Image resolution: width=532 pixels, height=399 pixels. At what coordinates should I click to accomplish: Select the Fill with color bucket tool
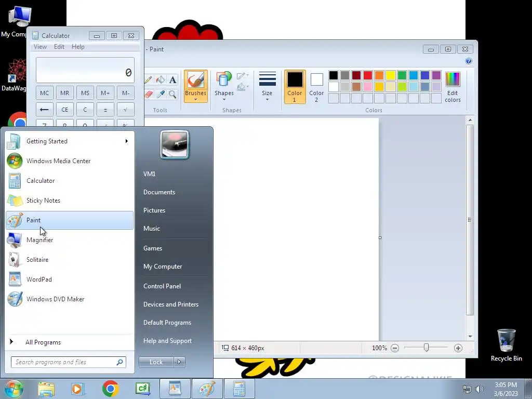[x=161, y=79]
